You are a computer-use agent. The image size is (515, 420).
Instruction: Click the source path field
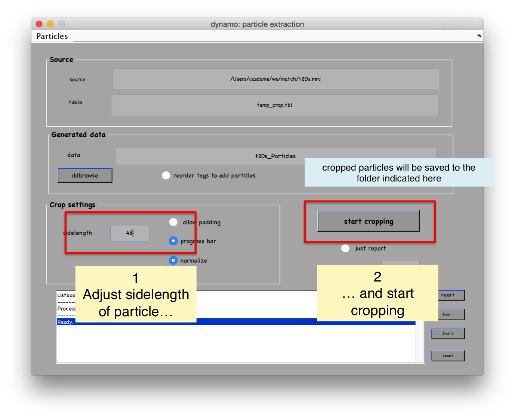point(275,79)
